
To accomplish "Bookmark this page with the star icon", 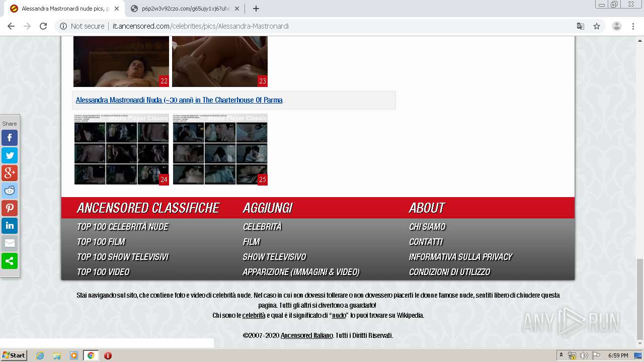I will 597,26.
